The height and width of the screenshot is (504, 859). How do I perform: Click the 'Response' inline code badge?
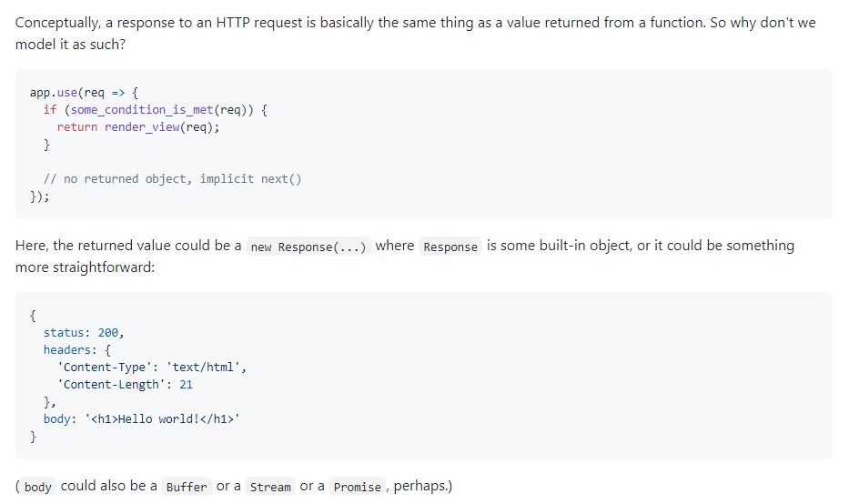pyautogui.click(x=450, y=247)
